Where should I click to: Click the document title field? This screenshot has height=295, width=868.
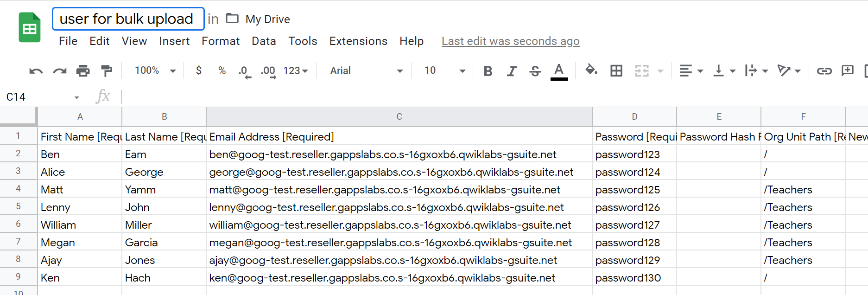coord(128,19)
